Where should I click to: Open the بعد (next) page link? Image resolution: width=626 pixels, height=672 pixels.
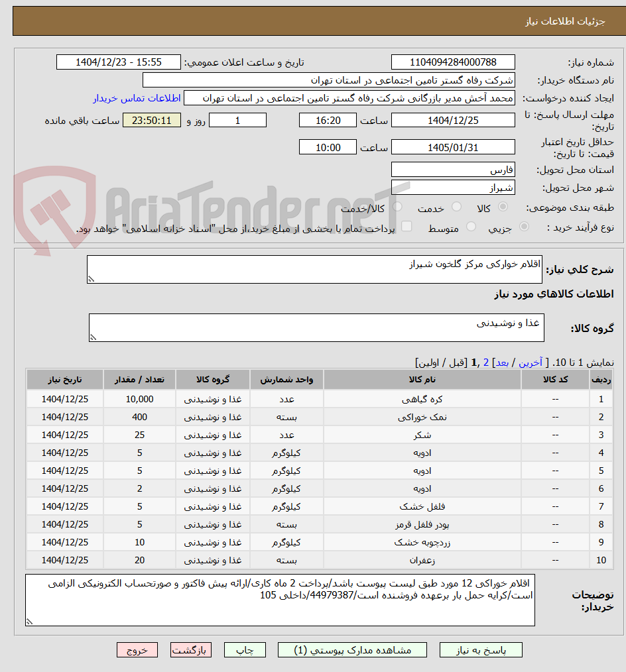point(502,363)
